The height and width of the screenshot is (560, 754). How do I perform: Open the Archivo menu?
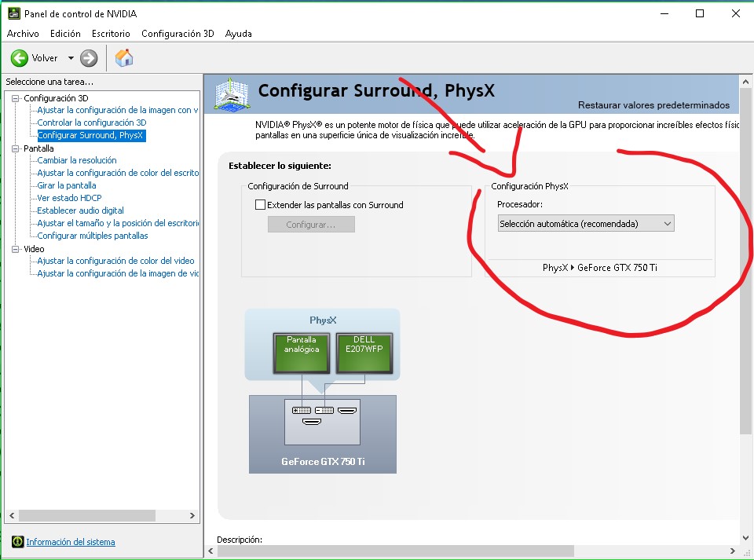23,34
